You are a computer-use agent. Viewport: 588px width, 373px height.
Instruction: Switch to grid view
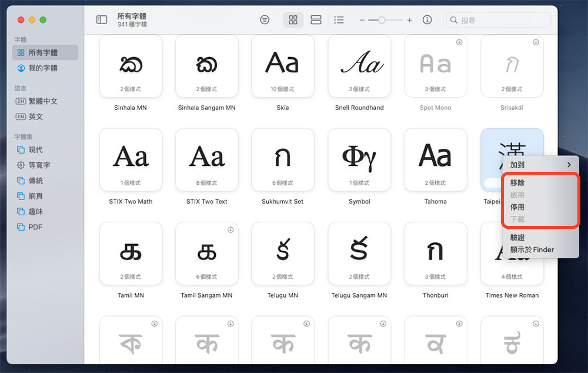point(293,20)
